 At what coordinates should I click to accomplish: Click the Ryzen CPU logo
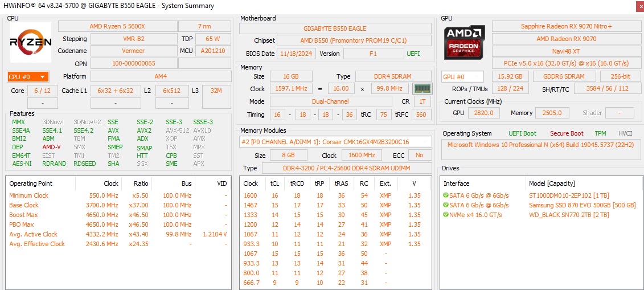[x=31, y=42]
